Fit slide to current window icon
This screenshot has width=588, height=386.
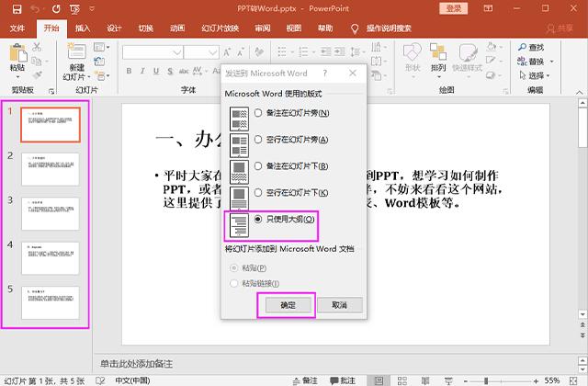[573, 380]
